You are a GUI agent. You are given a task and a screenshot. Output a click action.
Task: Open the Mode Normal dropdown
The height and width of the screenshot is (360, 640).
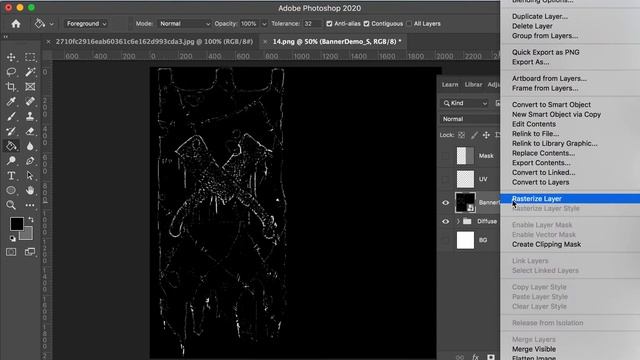click(x=184, y=24)
